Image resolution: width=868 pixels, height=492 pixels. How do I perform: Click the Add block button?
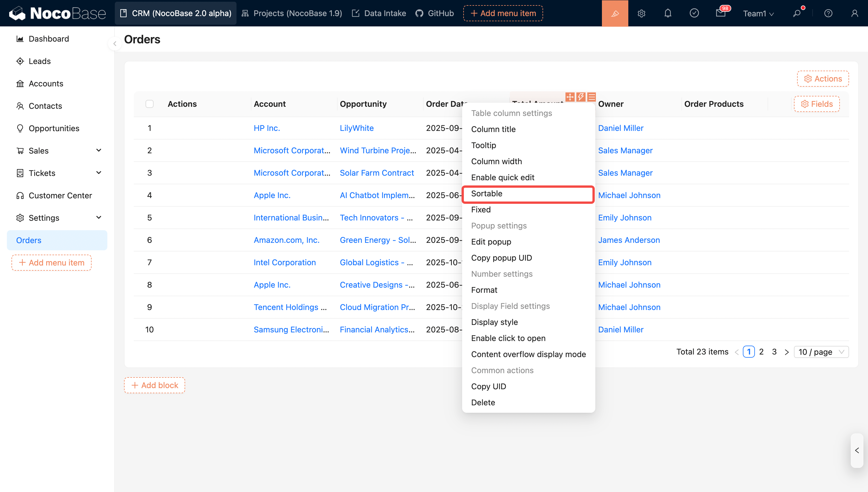(x=154, y=385)
